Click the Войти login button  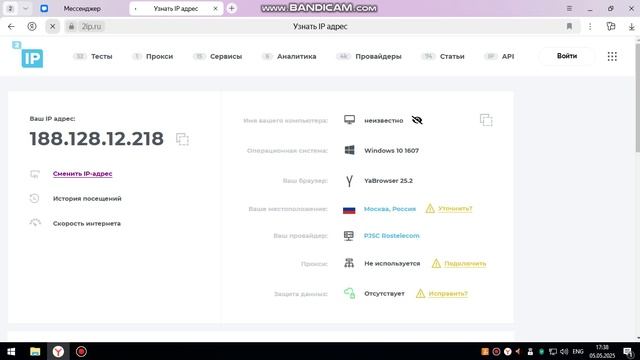[x=567, y=56]
